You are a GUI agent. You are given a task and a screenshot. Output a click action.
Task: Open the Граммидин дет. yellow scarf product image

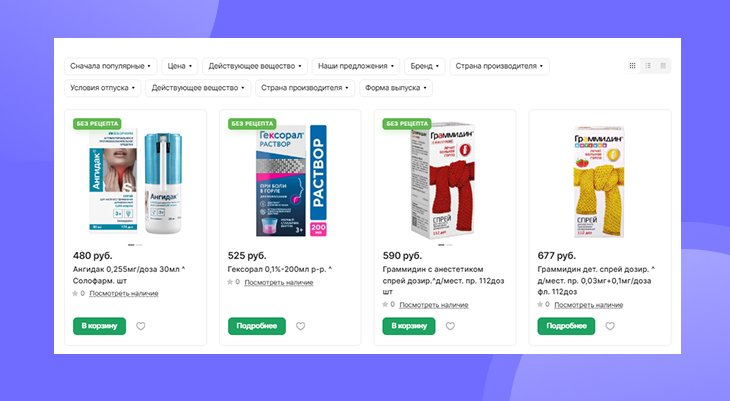pos(599,182)
